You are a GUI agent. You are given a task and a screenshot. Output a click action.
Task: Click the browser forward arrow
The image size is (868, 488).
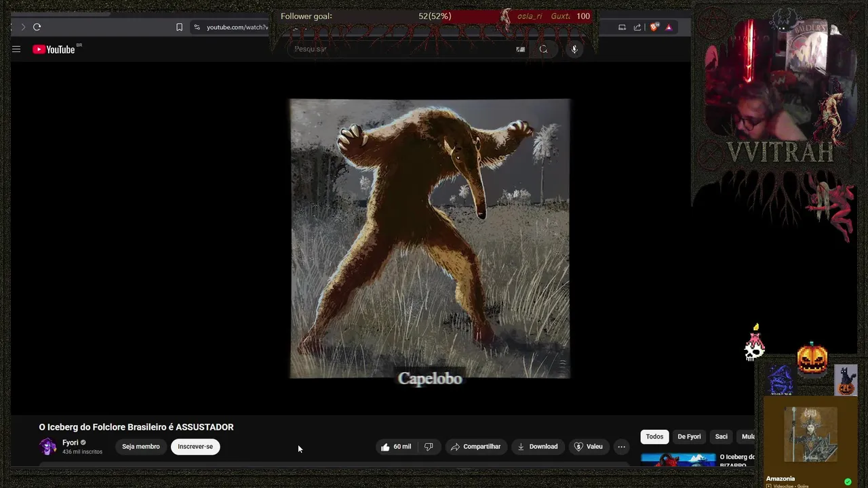(x=22, y=27)
